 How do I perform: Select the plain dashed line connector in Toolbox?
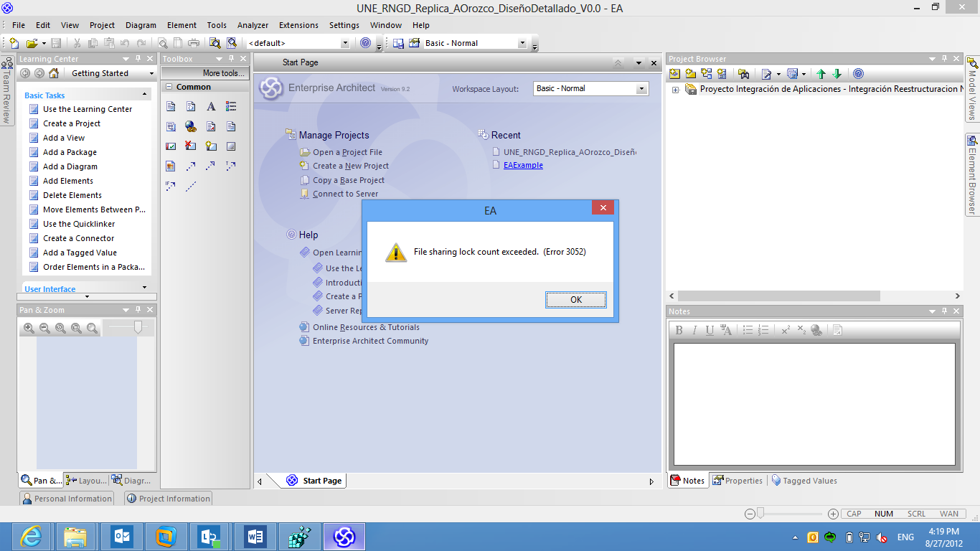pos(191,187)
